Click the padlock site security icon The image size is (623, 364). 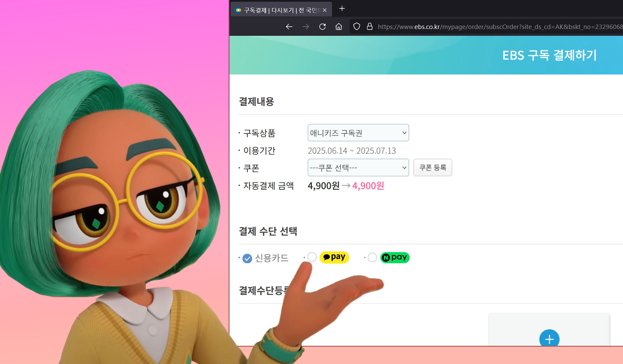[x=370, y=27]
